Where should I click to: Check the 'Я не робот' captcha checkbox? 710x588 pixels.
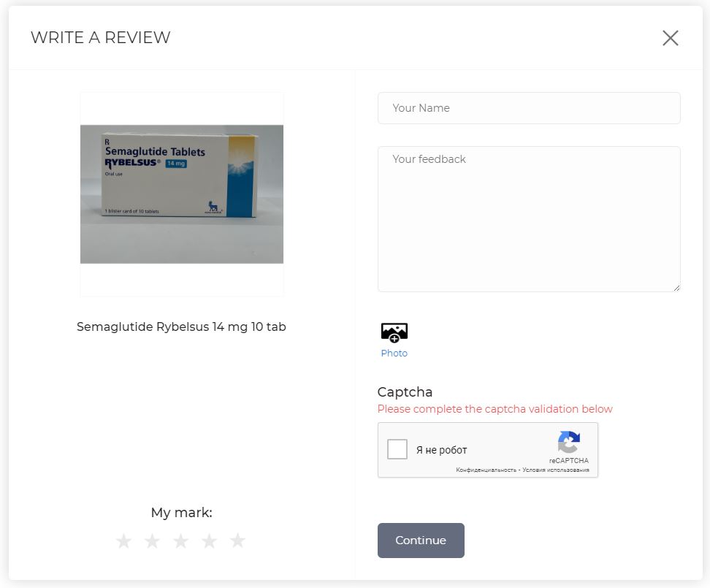[397, 449]
